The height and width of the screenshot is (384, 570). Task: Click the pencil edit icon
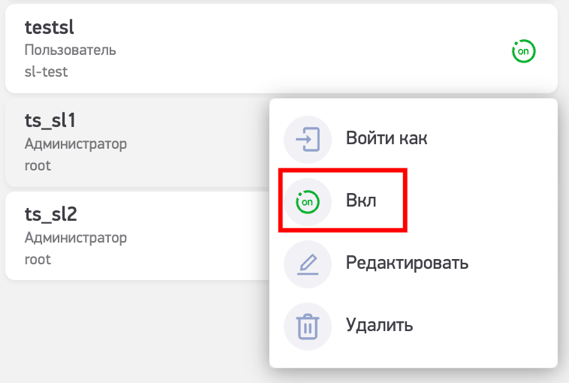coord(308,264)
